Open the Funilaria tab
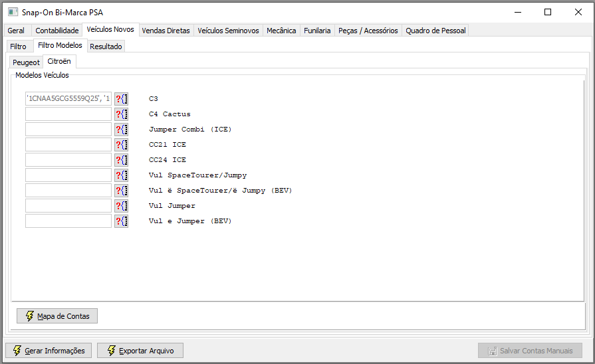 (317, 31)
